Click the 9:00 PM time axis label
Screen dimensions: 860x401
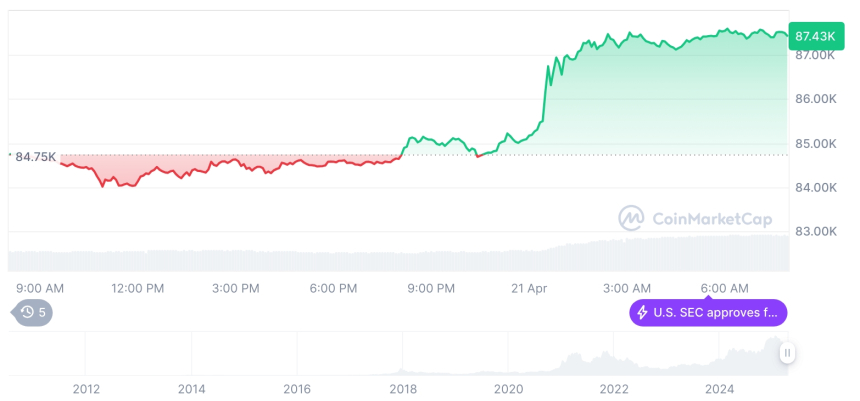click(x=431, y=288)
